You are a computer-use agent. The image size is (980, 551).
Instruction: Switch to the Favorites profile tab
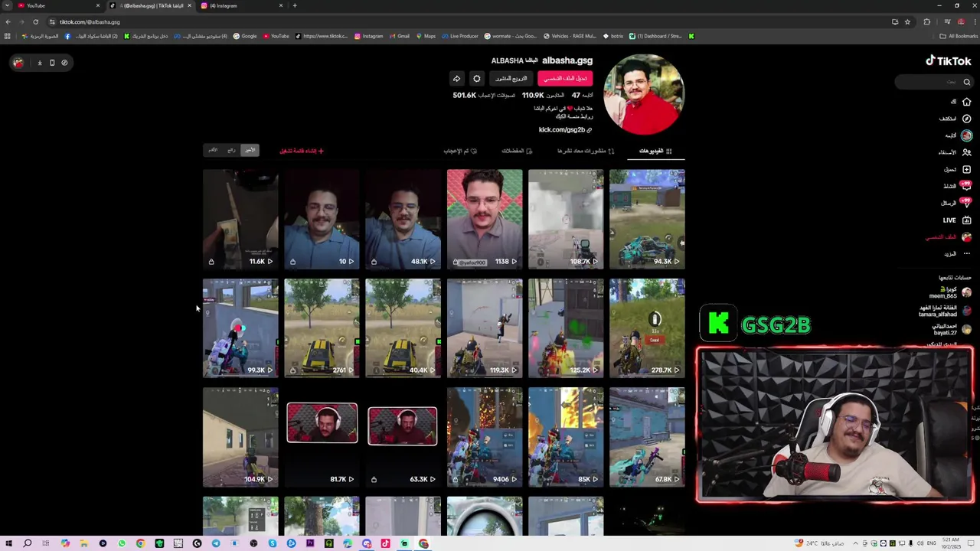tap(517, 151)
